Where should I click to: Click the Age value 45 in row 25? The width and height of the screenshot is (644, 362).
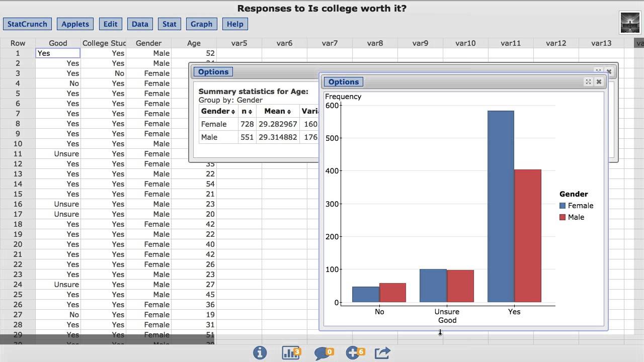[x=210, y=295]
